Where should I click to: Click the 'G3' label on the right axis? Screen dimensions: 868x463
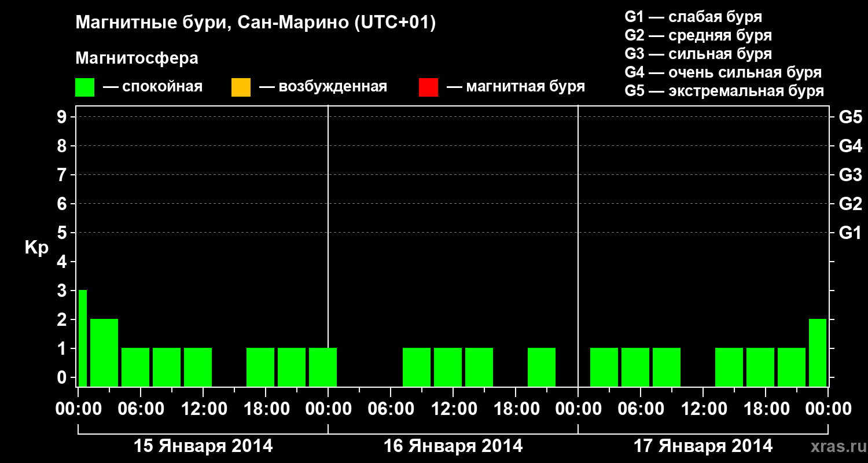click(x=850, y=175)
